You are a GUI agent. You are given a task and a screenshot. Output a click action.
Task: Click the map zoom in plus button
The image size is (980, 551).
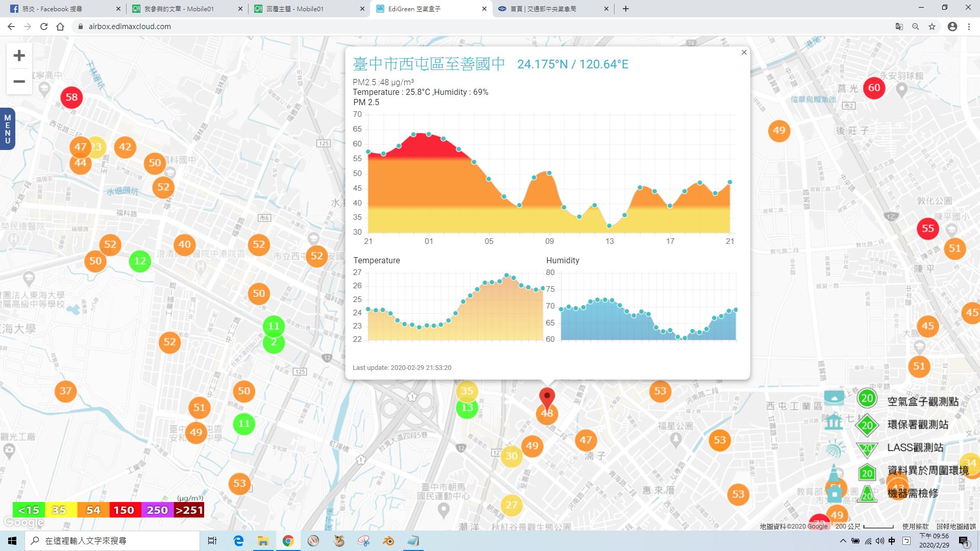[x=19, y=56]
